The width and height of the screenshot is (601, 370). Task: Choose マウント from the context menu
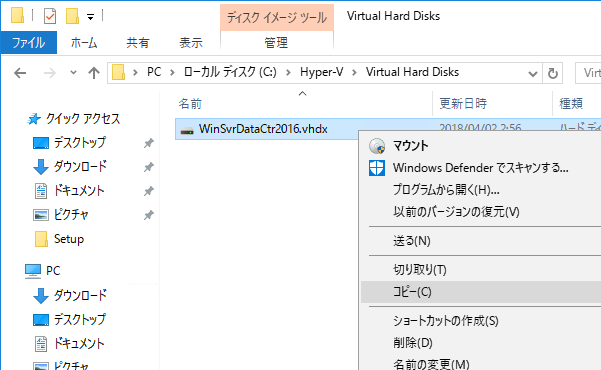coord(411,146)
